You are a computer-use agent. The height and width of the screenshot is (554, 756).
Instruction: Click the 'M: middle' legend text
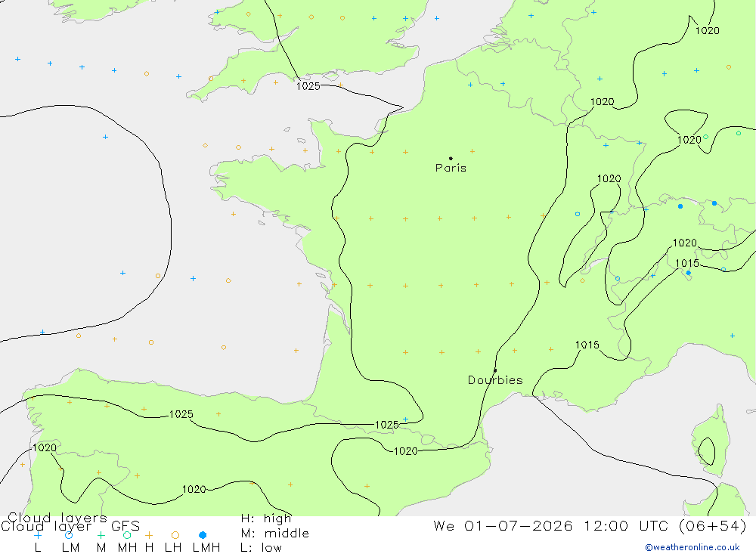point(275,534)
